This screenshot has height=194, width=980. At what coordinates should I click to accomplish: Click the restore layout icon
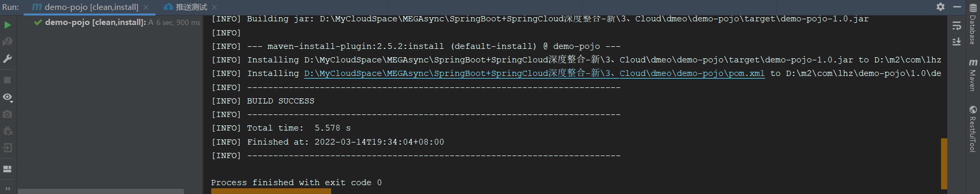pyautogui.click(x=7, y=169)
